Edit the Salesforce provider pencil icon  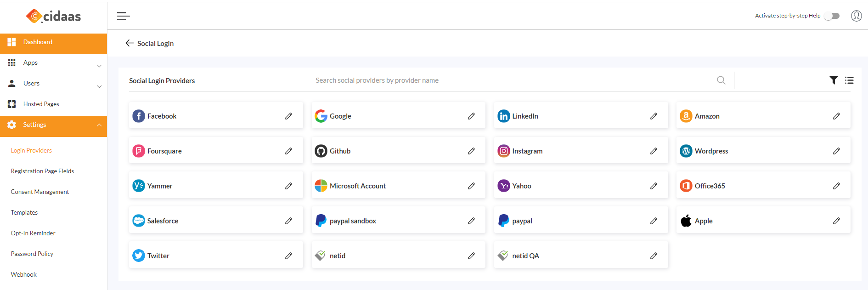[288, 221]
